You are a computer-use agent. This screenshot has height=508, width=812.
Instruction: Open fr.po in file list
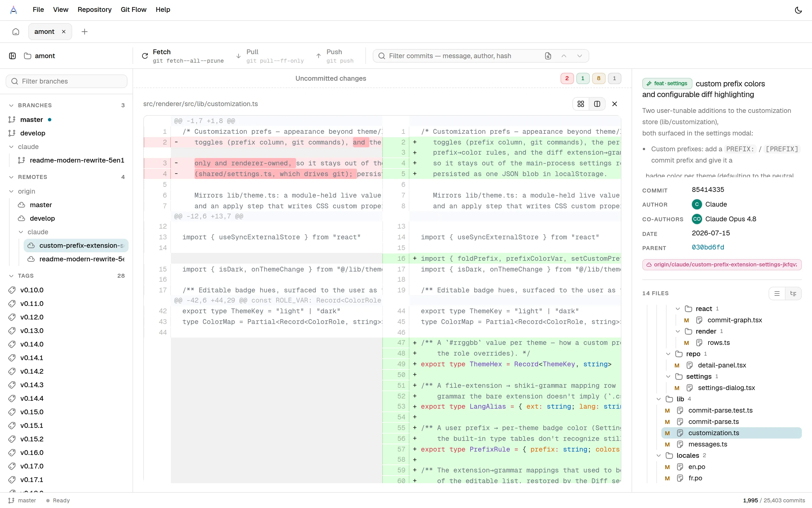(x=695, y=478)
